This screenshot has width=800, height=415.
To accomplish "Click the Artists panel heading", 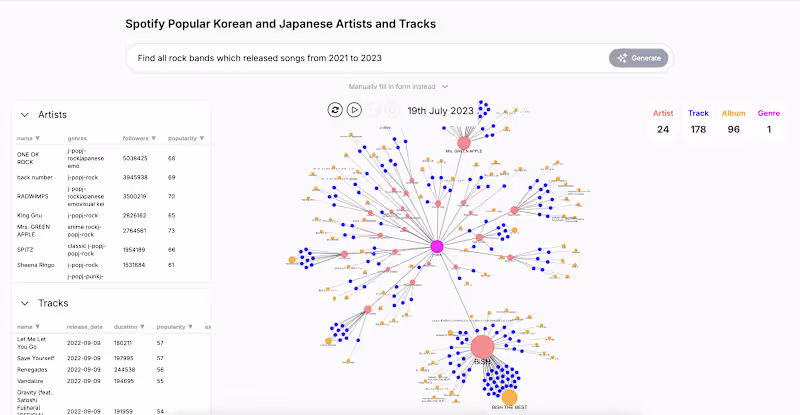I will (52, 115).
